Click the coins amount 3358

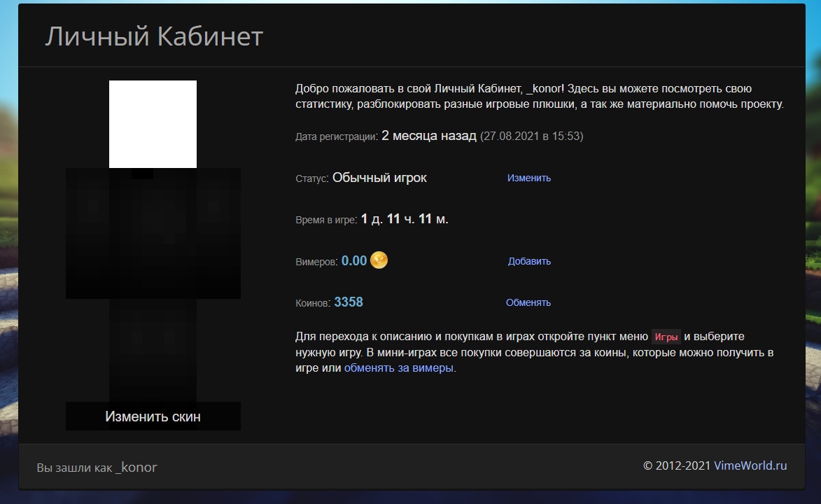pos(348,302)
